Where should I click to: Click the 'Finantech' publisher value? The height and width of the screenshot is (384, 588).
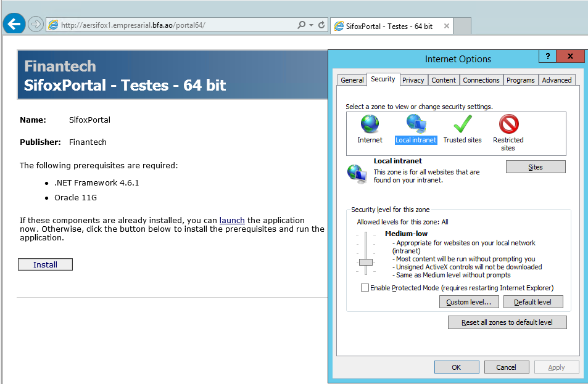tap(88, 142)
